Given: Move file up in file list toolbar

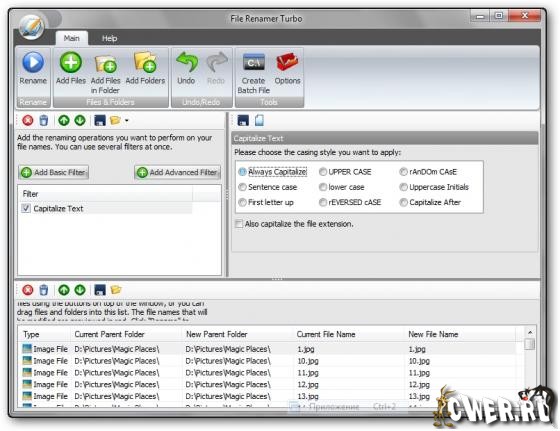Looking at the screenshot, I should coord(64,290).
